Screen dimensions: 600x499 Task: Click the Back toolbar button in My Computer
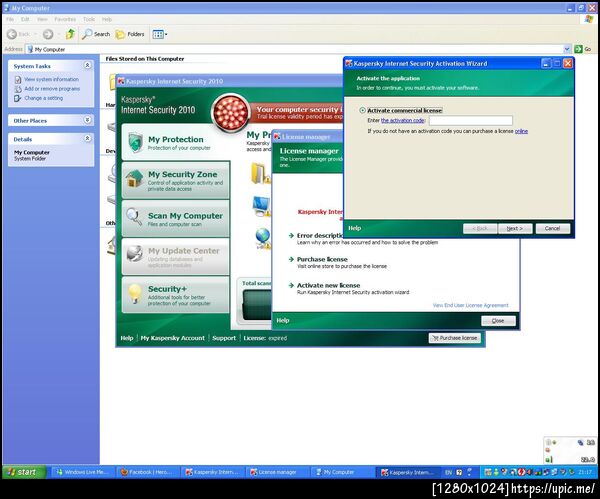pos(18,34)
